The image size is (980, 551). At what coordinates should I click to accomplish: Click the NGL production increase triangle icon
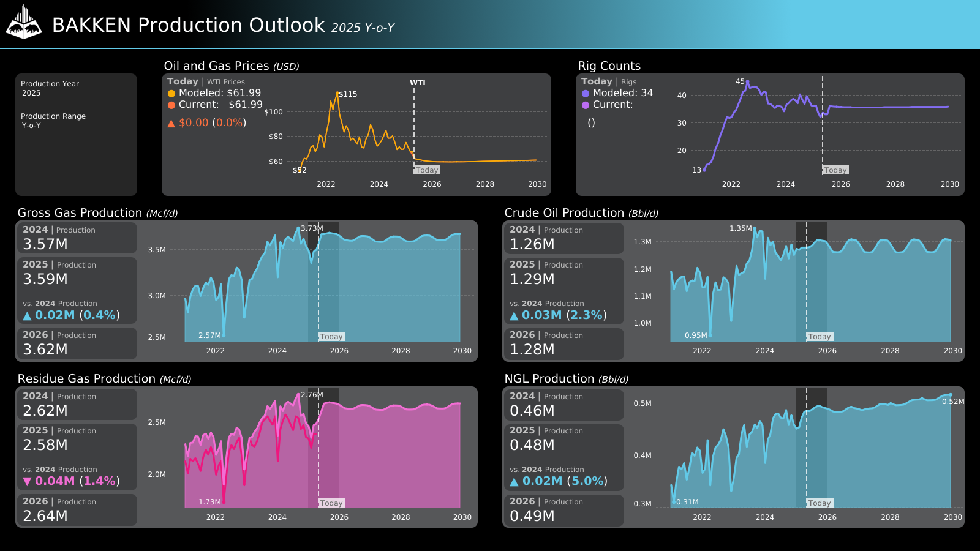[x=514, y=482]
